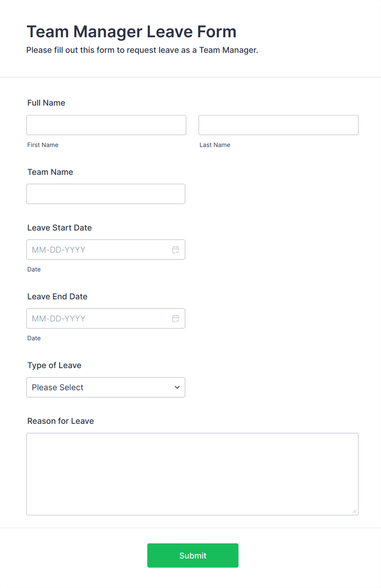Click the Leave Start Date label
The height and width of the screenshot is (588, 381).
(x=60, y=228)
